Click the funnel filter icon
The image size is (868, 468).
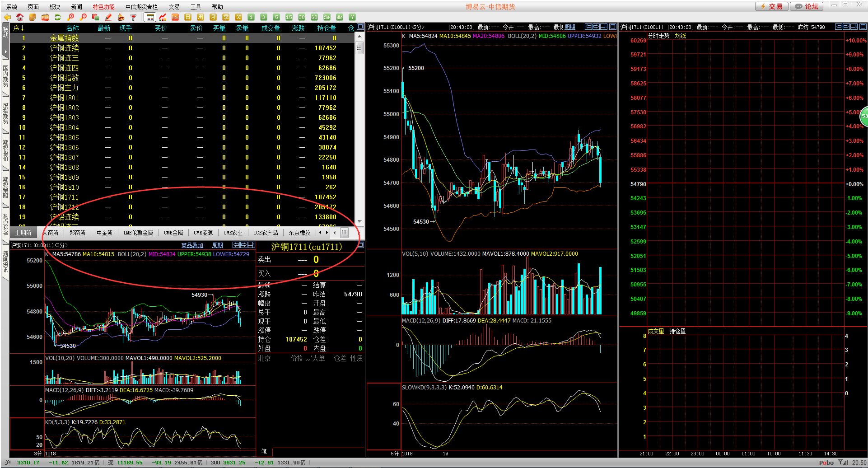click(x=133, y=17)
